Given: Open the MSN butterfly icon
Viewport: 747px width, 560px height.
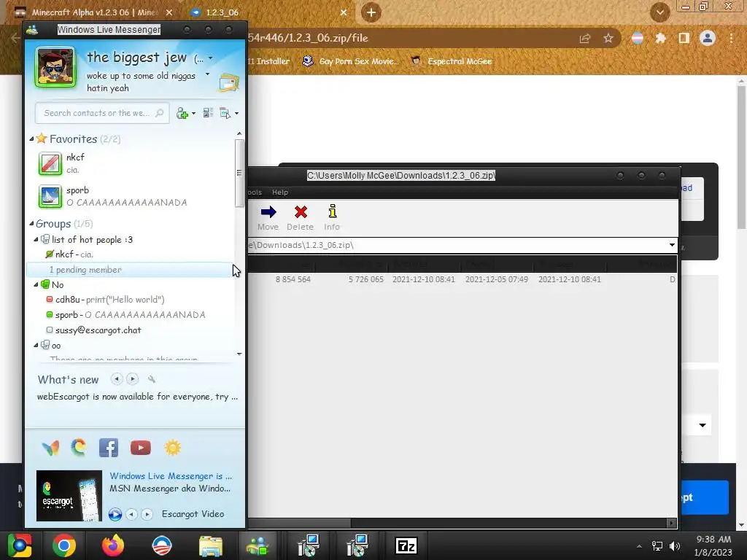Looking at the screenshot, I should [50, 448].
